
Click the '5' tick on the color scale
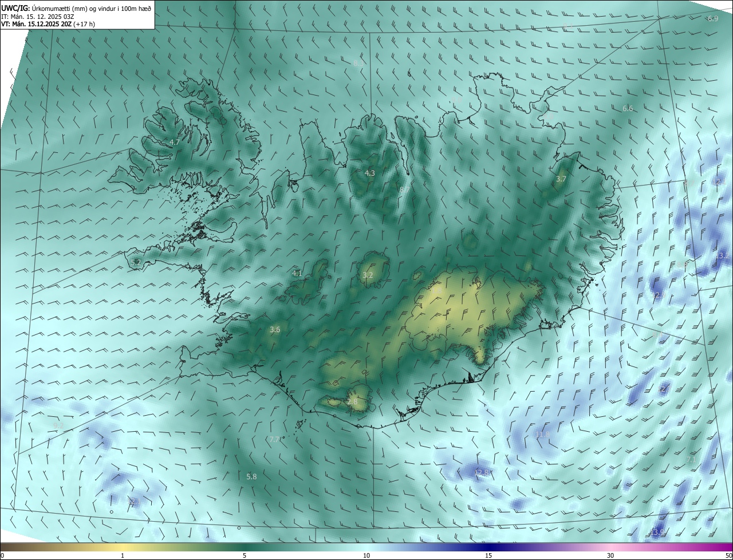(245, 555)
